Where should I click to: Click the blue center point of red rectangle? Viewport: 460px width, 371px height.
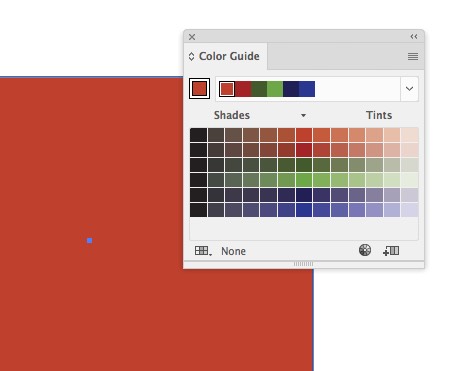pyautogui.click(x=89, y=241)
